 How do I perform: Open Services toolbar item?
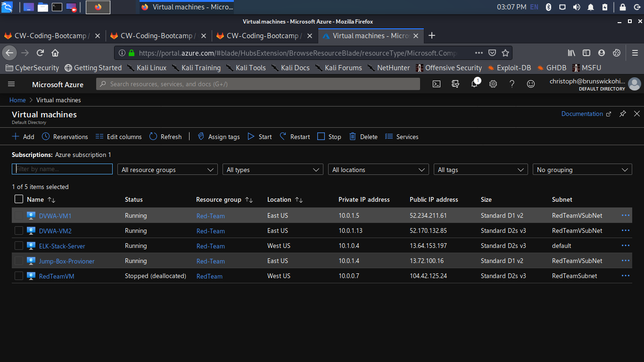coord(402,137)
